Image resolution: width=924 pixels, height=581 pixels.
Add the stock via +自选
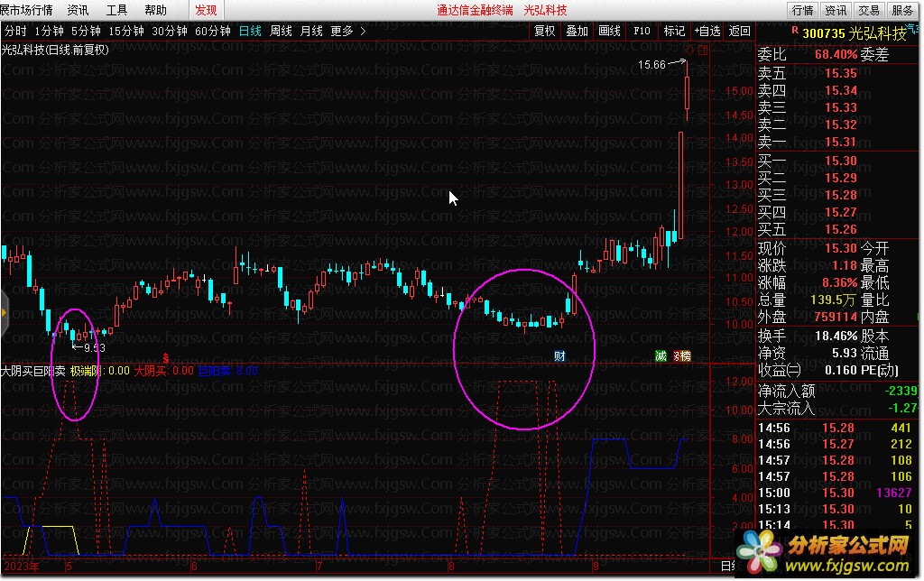click(707, 31)
